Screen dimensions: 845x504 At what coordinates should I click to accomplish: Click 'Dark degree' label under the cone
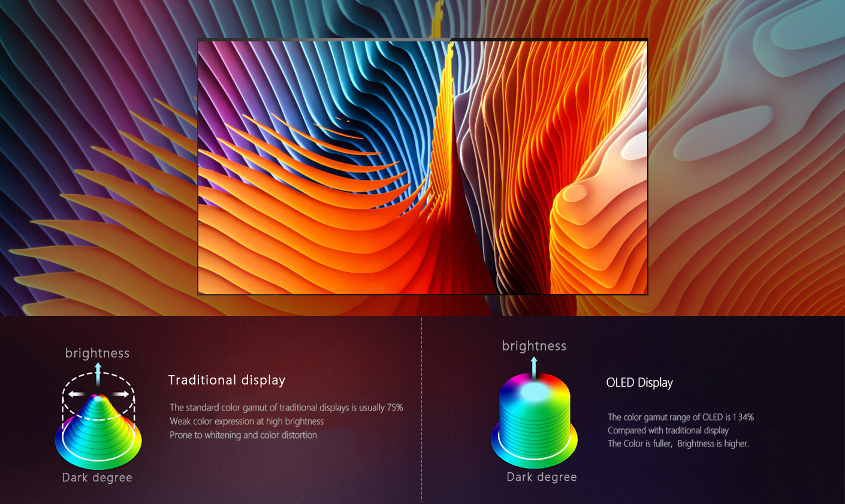(97, 478)
